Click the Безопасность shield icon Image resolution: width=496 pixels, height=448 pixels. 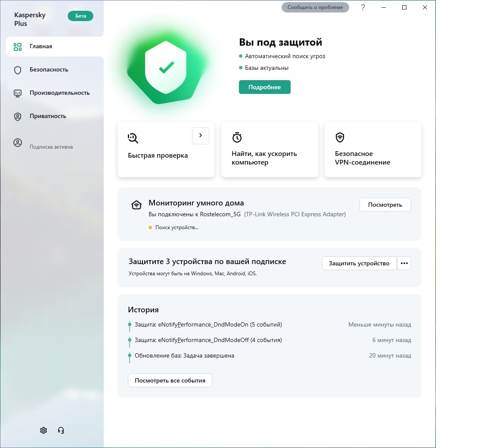[18, 70]
